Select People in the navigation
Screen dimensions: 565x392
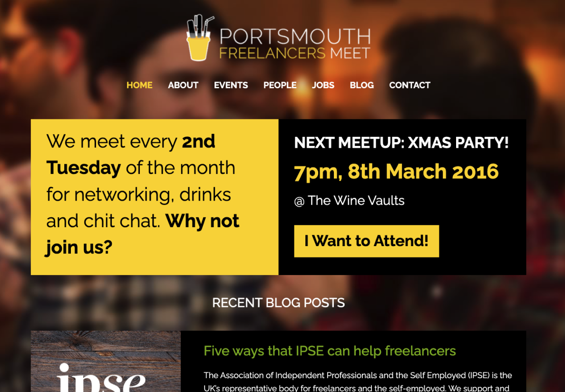tap(280, 85)
